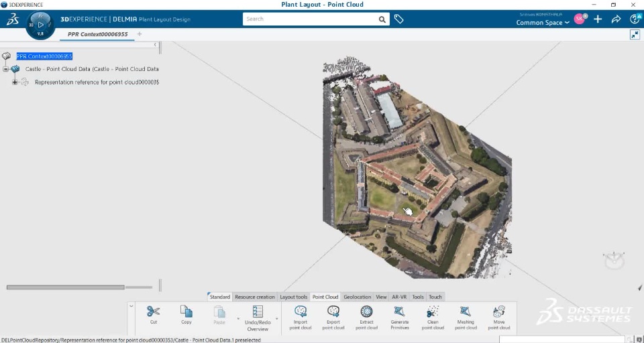
Task: Collapse the tree panel chevron
Action: [x=155, y=44]
